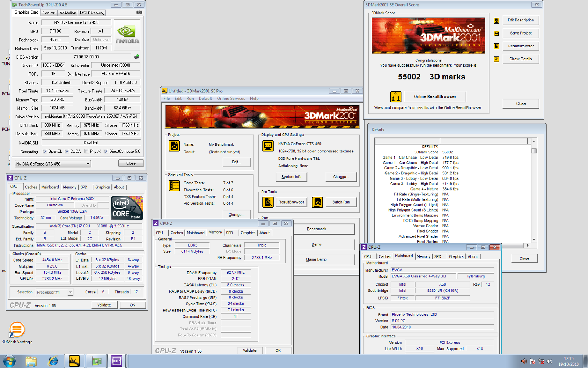Click Edit button in the Project section
The width and height of the screenshot is (588, 368).
(237, 162)
